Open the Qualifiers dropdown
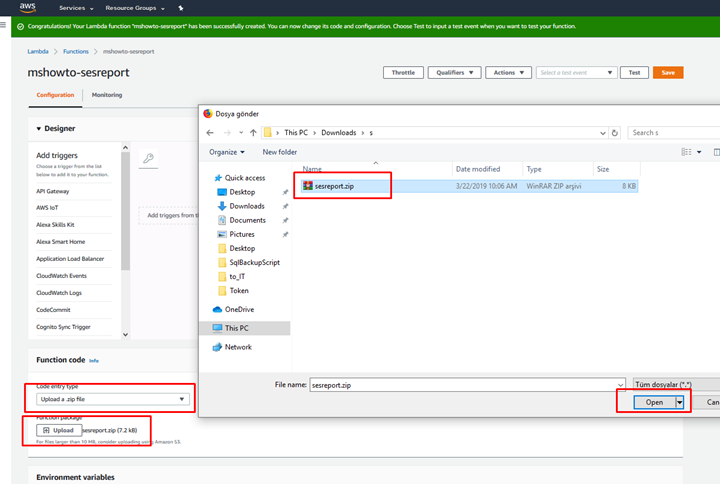This screenshot has width=720, height=484. click(x=454, y=73)
